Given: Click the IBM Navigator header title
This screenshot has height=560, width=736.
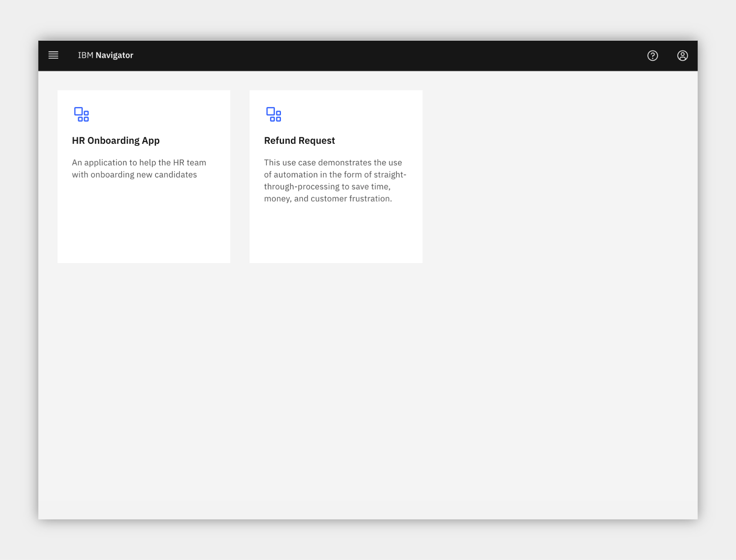Looking at the screenshot, I should coord(106,55).
